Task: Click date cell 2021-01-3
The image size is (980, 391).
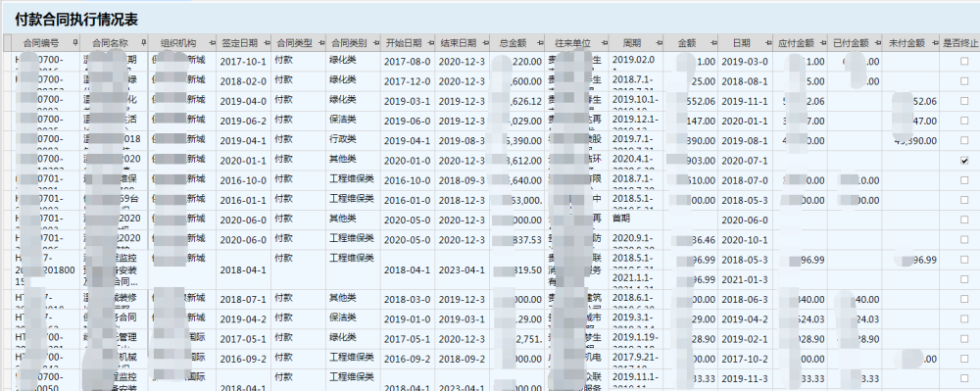Action: coord(745,279)
